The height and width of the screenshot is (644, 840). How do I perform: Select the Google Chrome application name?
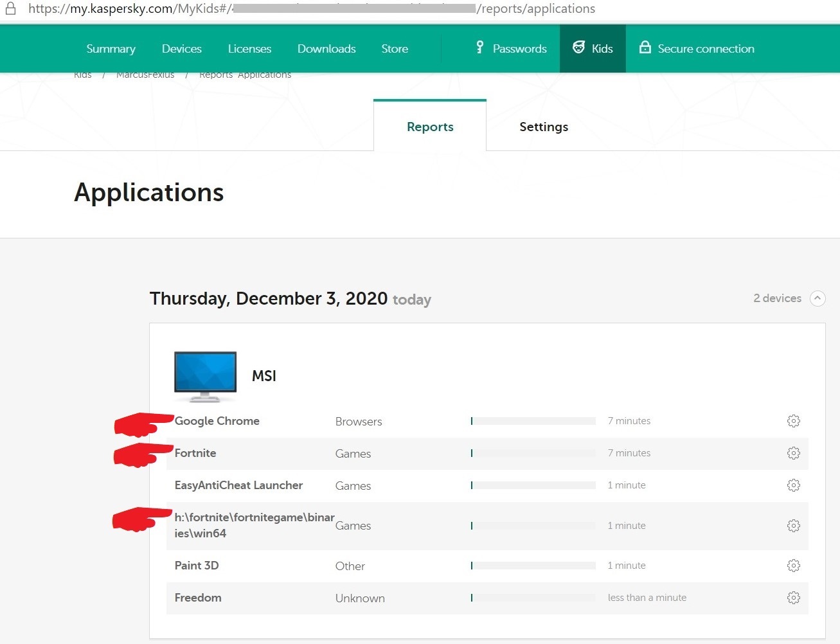click(217, 421)
